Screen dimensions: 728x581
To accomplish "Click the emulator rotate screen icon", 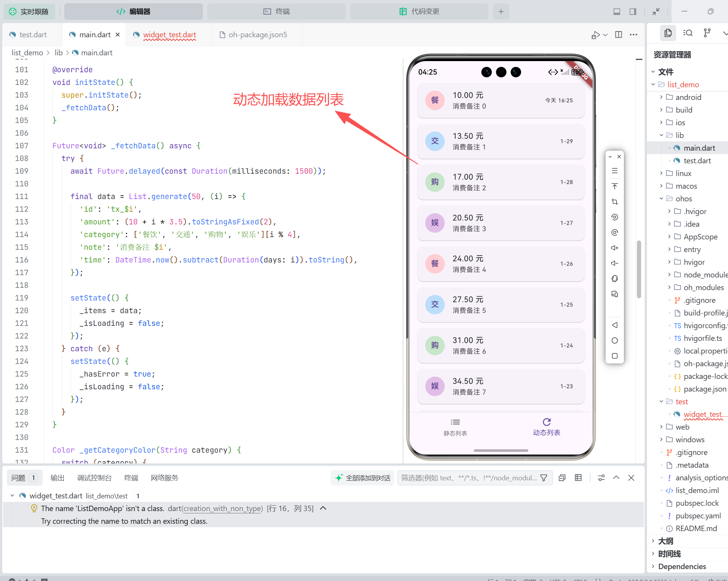I will [x=615, y=279].
